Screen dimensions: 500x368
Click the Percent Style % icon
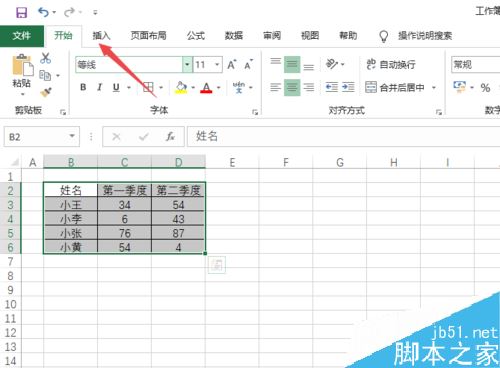pos(485,88)
